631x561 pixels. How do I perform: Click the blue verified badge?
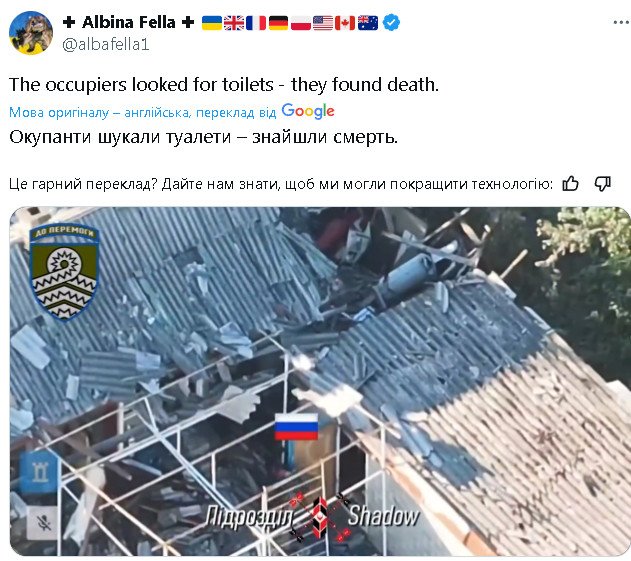pos(391,22)
